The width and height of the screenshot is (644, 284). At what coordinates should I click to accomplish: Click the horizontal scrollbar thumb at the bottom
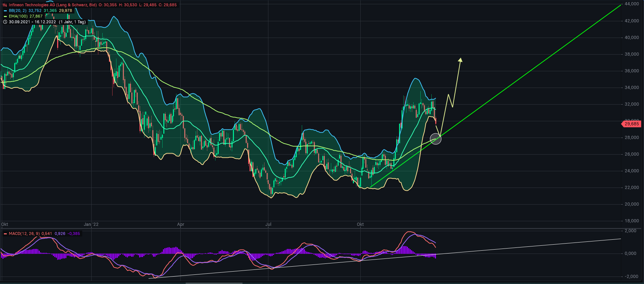pos(214,283)
